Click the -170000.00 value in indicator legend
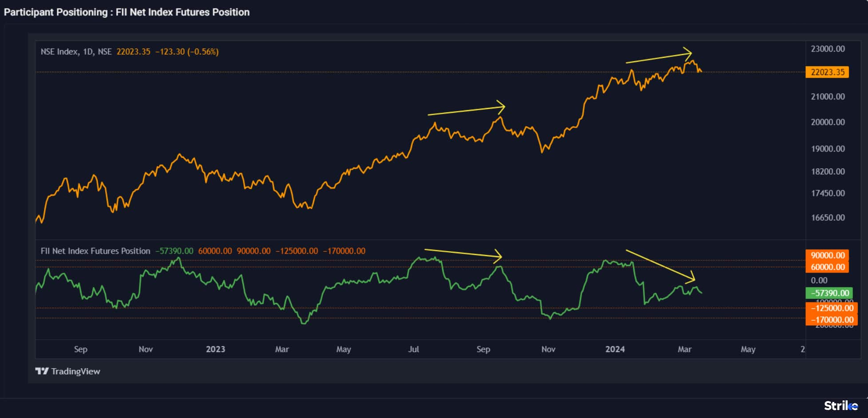This screenshot has width=868, height=418. tap(344, 251)
